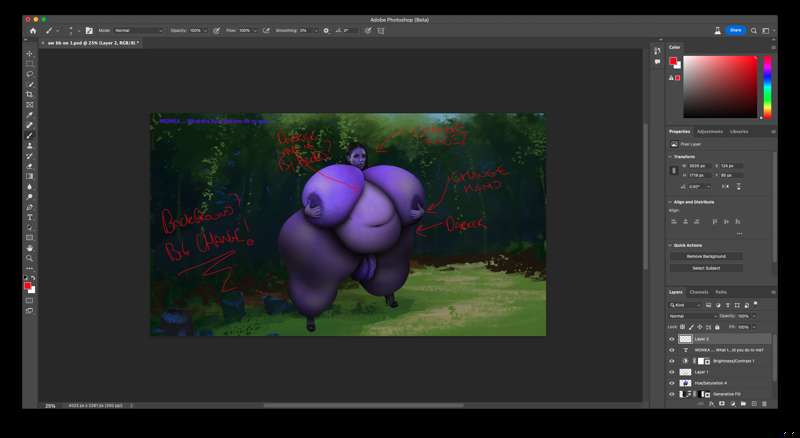Viewport: 800px width, 438px height.
Task: Add a layer style with fx icon
Action: (712, 404)
